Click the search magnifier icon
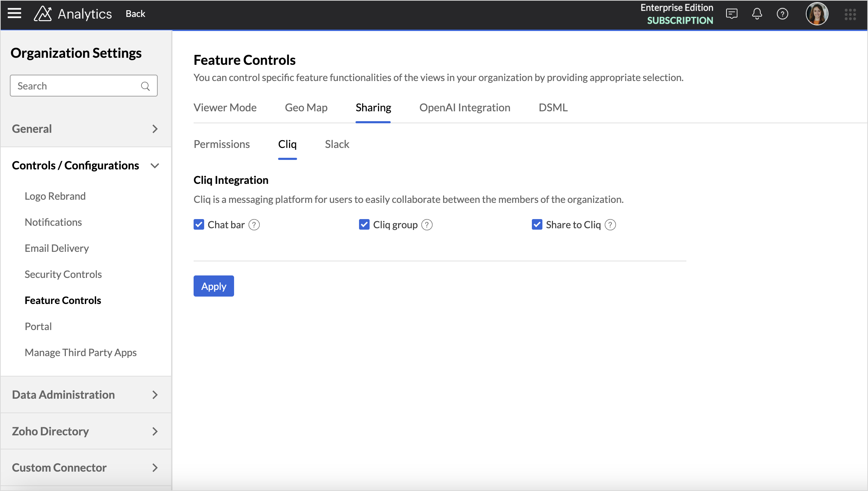The image size is (868, 491). click(x=145, y=86)
